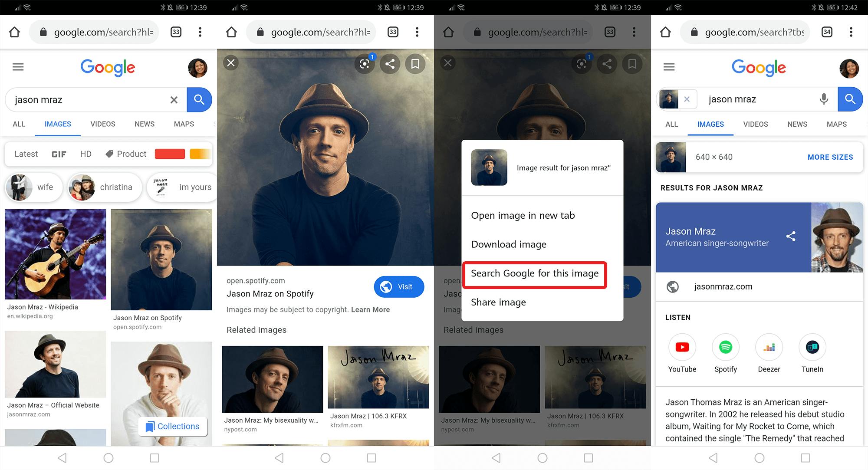Click Search Google for this image

[x=534, y=273]
